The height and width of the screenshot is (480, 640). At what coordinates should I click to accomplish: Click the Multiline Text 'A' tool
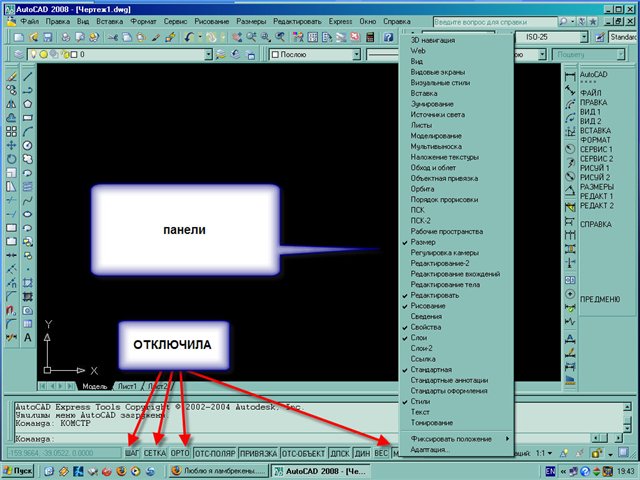[x=29, y=338]
